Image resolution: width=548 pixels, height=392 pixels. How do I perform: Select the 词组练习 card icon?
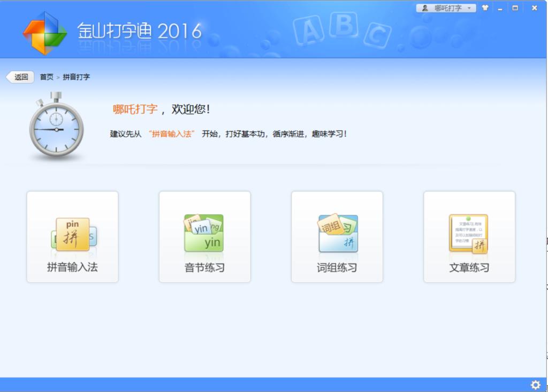[x=337, y=233]
